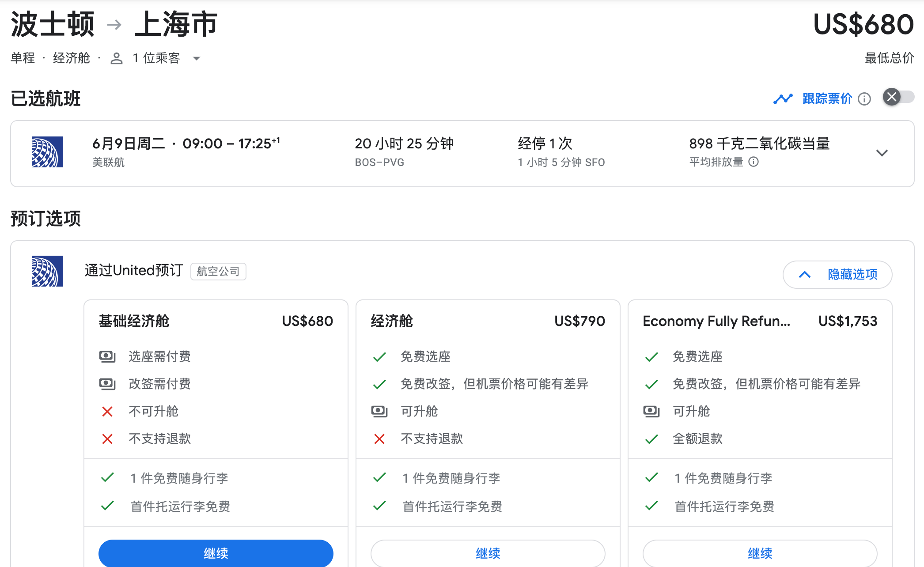
Task: Click the change fee icon in 基础经济舱
Action: tap(107, 384)
